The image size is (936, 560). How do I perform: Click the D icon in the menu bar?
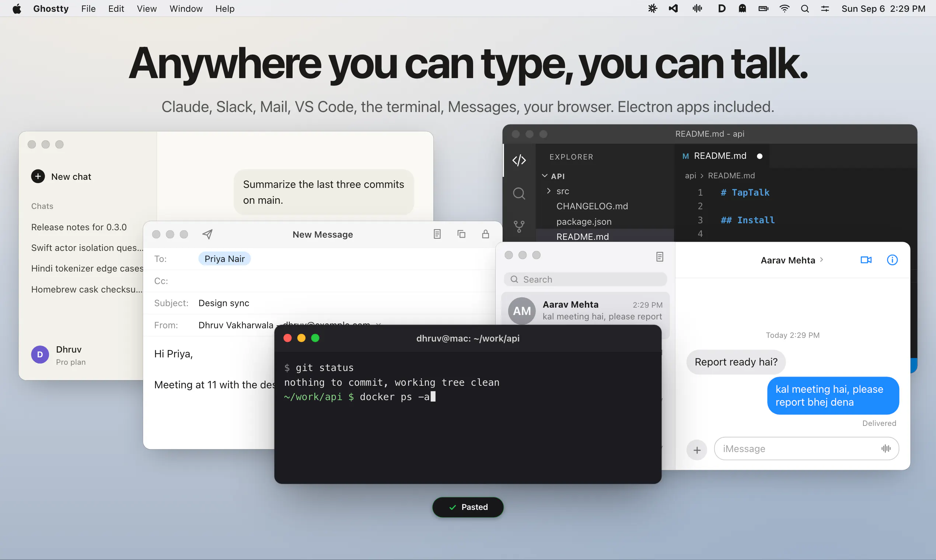coord(722,8)
